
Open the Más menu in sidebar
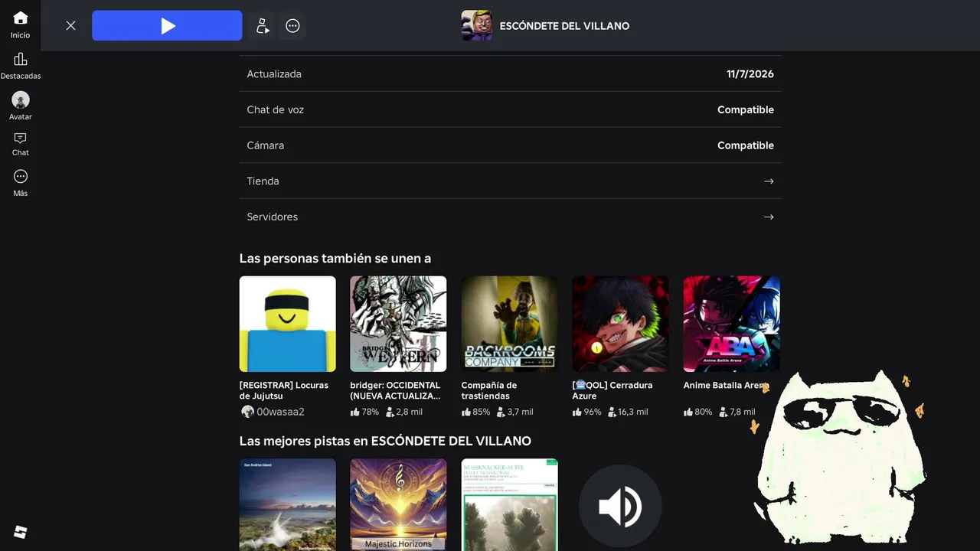tap(20, 183)
